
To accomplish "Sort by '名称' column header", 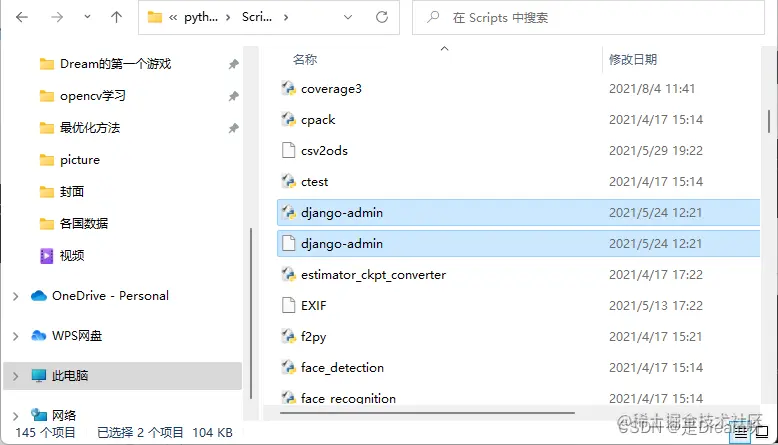I will [305, 60].
